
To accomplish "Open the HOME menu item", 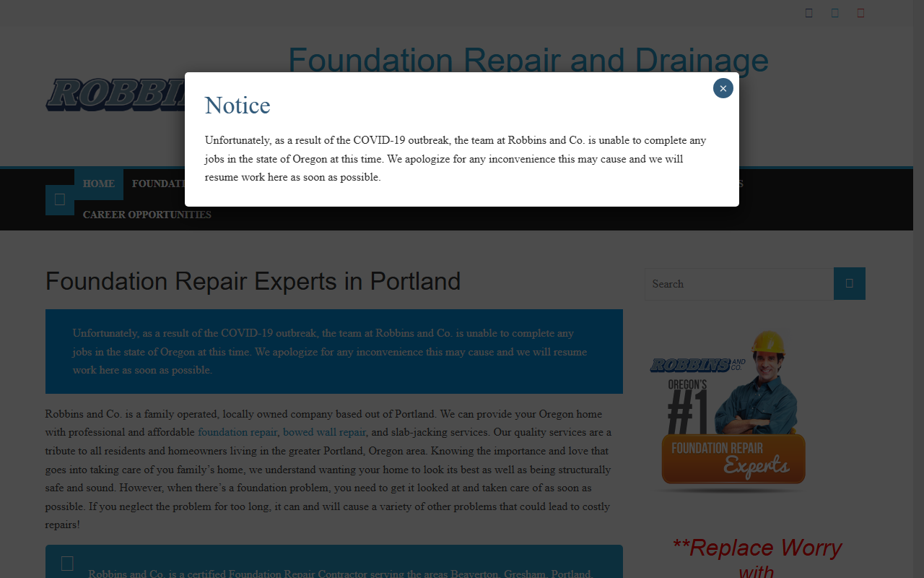I will click(99, 184).
